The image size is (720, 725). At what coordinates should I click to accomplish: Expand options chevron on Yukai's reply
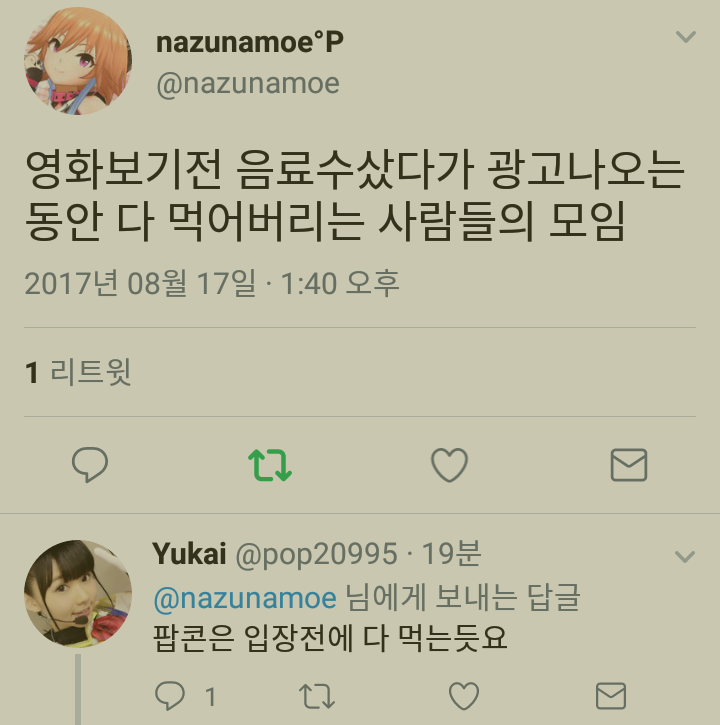[685, 556]
